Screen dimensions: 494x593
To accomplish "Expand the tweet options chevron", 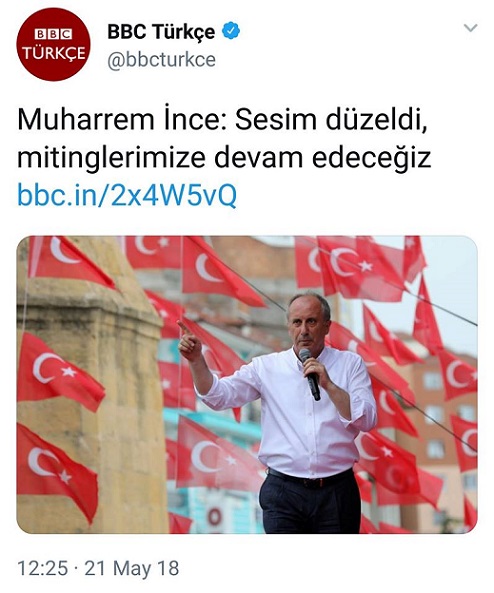I will click(x=471, y=28).
